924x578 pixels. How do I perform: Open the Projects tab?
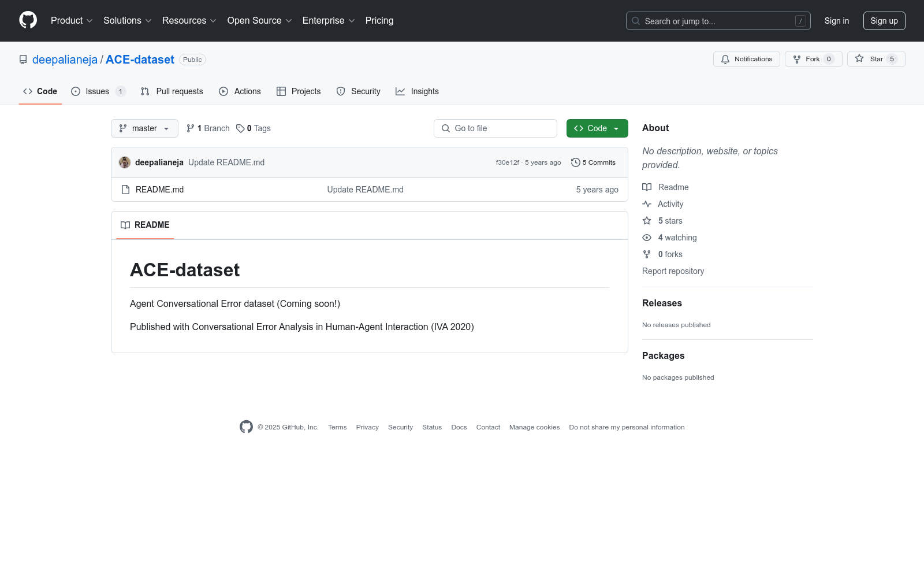[x=299, y=91]
